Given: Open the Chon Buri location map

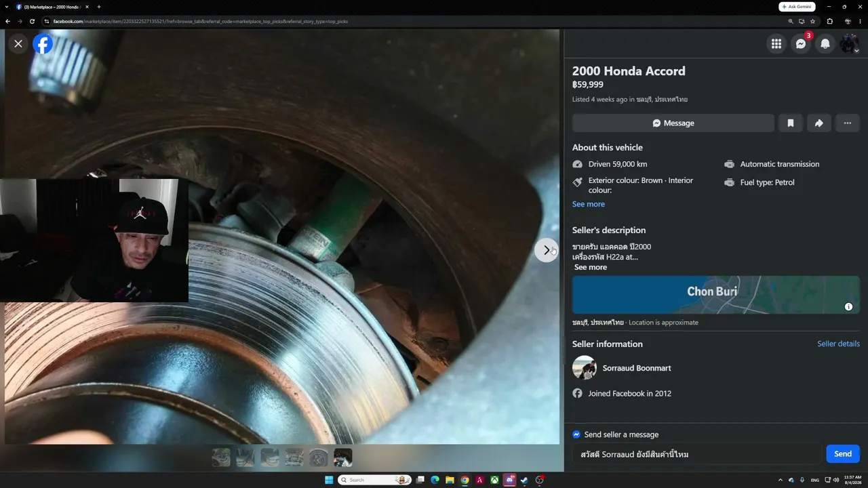Looking at the screenshot, I should point(716,295).
